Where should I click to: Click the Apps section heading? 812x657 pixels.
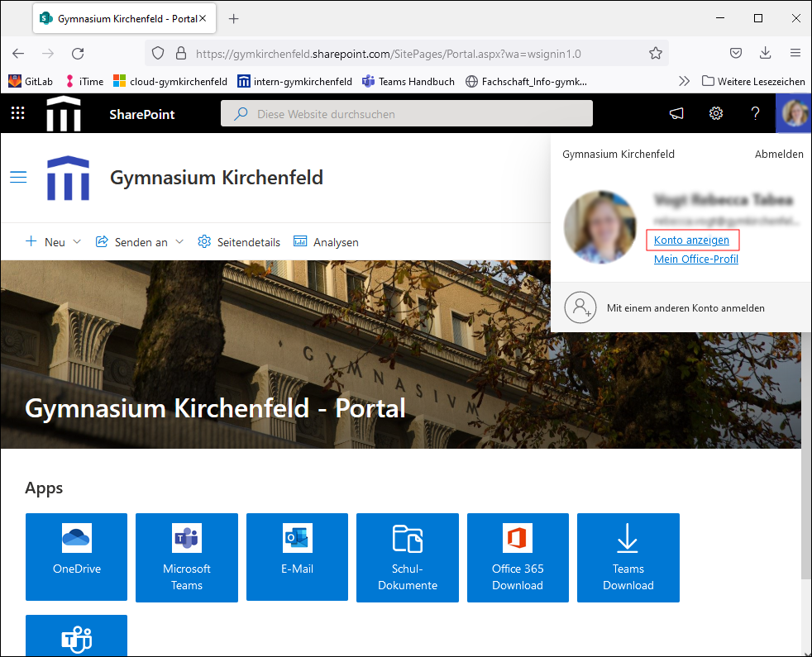44,488
